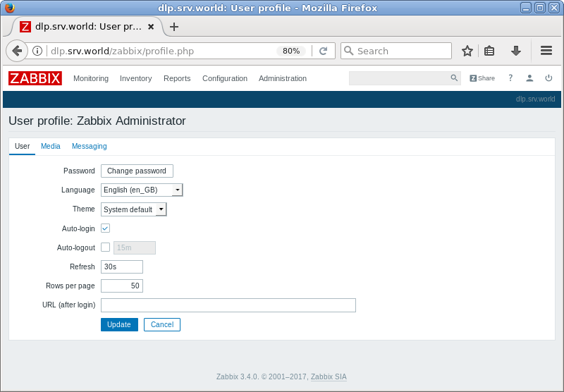Screen dimensions: 564x392
Task: Open the Reports menu
Action: [x=177, y=78]
